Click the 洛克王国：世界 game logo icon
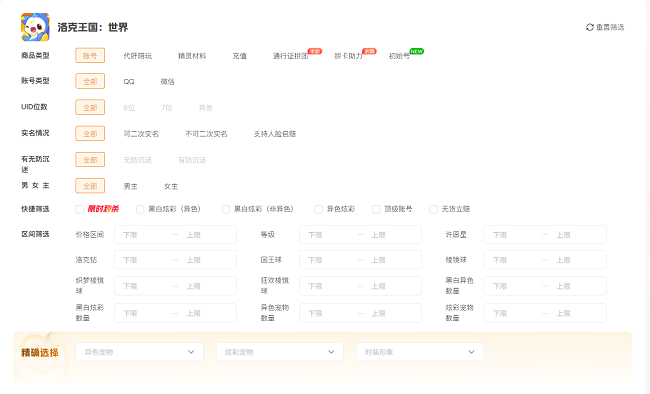This screenshot has height=394, width=650. (x=35, y=27)
